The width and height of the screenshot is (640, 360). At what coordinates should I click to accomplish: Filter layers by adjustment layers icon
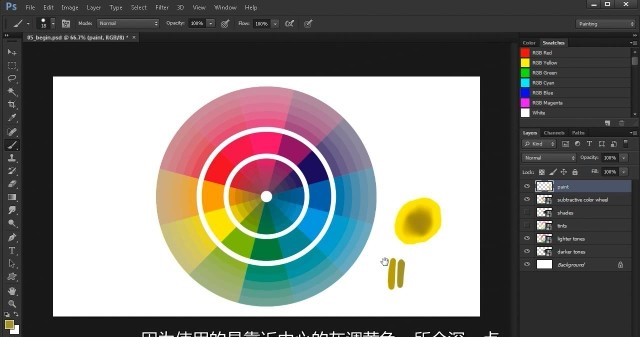coord(577,144)
